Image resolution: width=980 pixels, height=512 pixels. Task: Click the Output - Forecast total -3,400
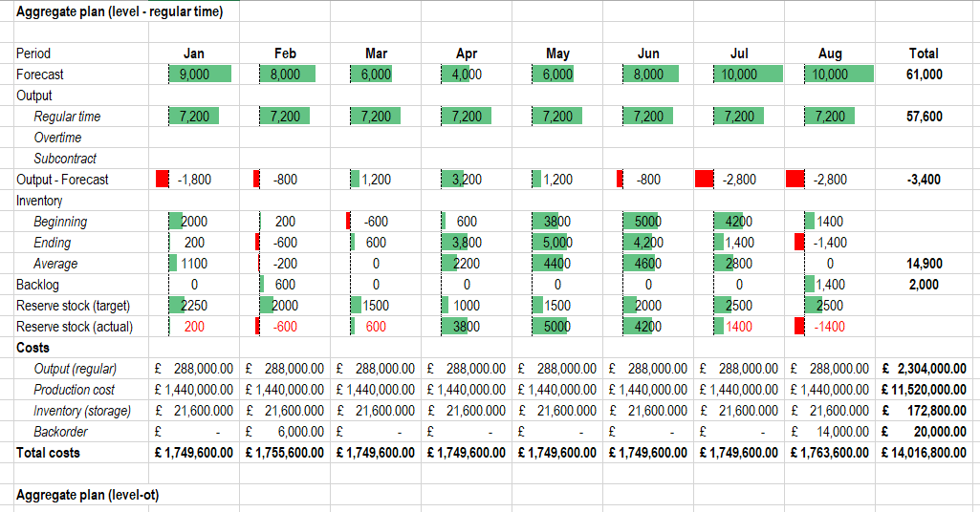(x=924, y=180)
